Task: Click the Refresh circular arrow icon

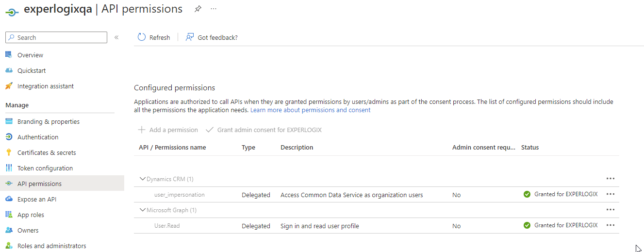Action: pos(142,37)
